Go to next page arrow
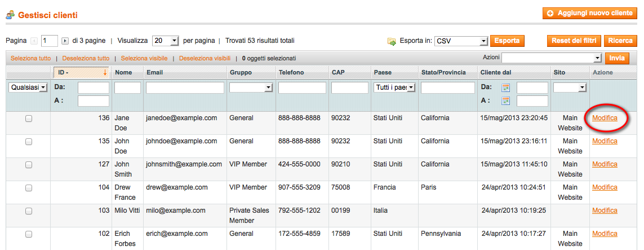This screenshot has height=250, width=644. coord(65,41)
